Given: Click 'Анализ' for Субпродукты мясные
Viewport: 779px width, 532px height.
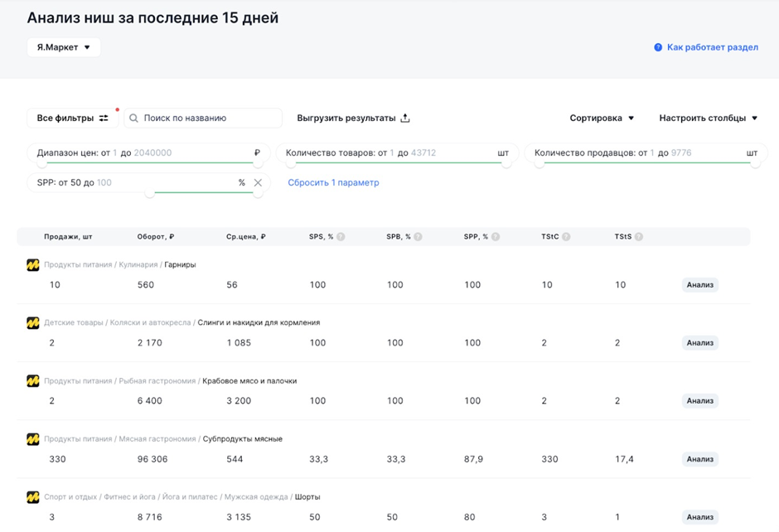Looking at the screenshot, I should [x=700, y=459].
